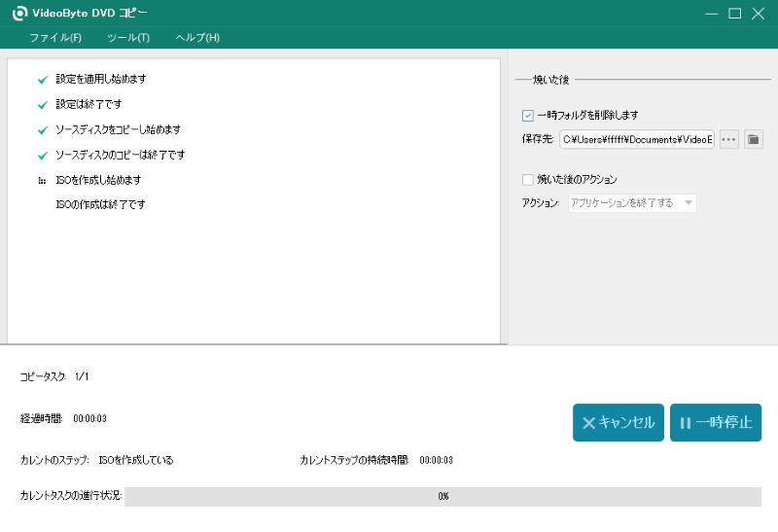778x532 pixels.
Task: Expand the アクション dropdown
Action: tap(632, 203)
